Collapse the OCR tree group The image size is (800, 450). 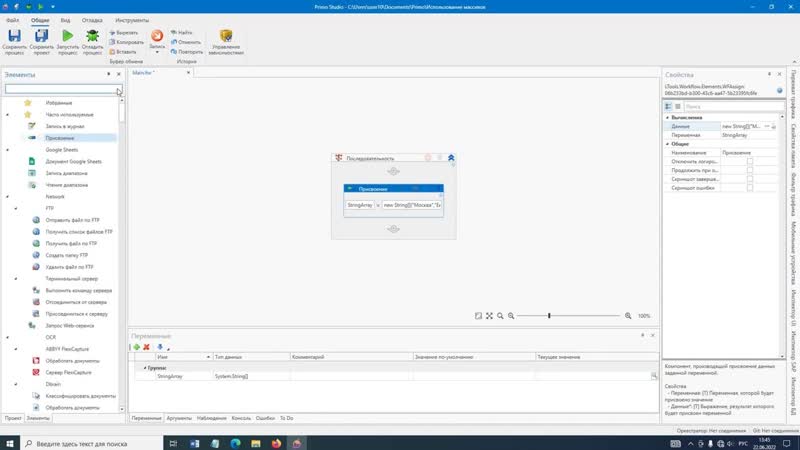(x=8, y=337)
